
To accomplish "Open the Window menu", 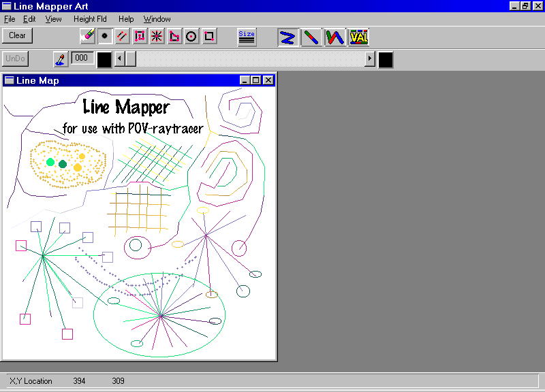I will (157, 19).
